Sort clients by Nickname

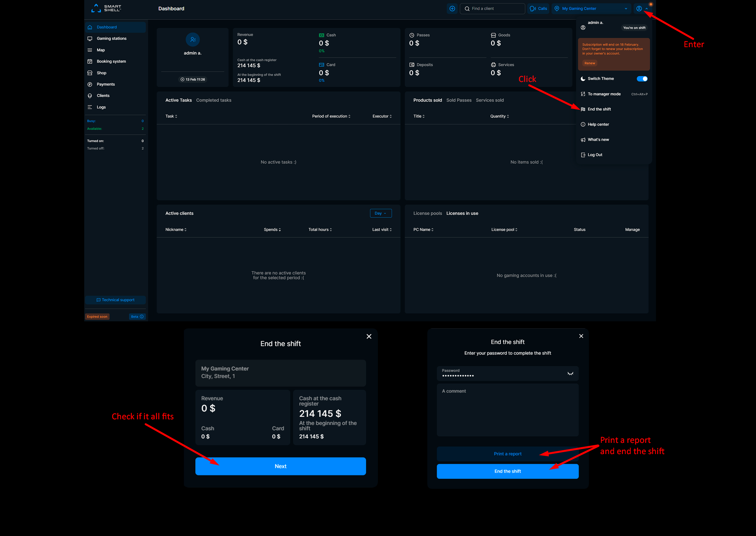pos(176,230)
